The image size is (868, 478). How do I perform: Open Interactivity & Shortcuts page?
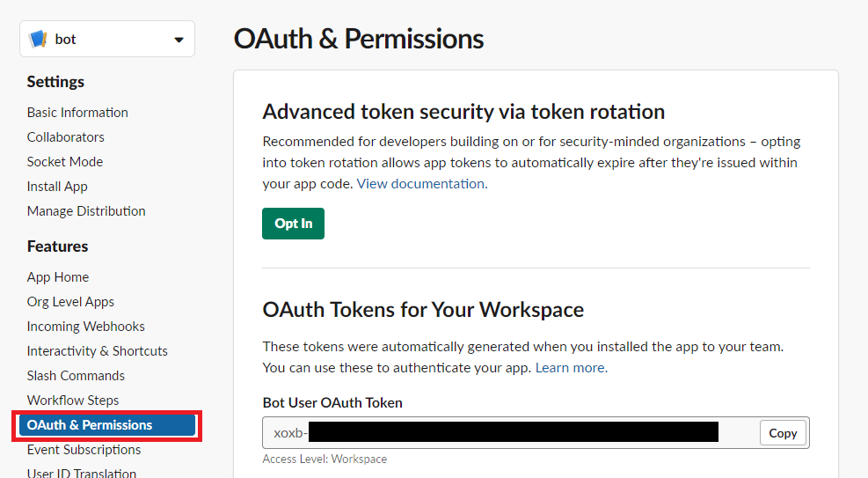[98, 351]
